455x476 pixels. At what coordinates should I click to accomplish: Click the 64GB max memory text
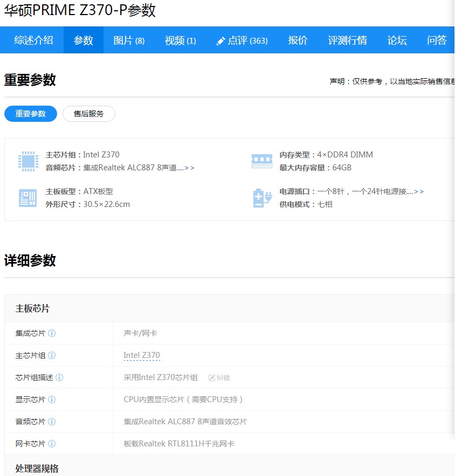[x=342, y=168]
